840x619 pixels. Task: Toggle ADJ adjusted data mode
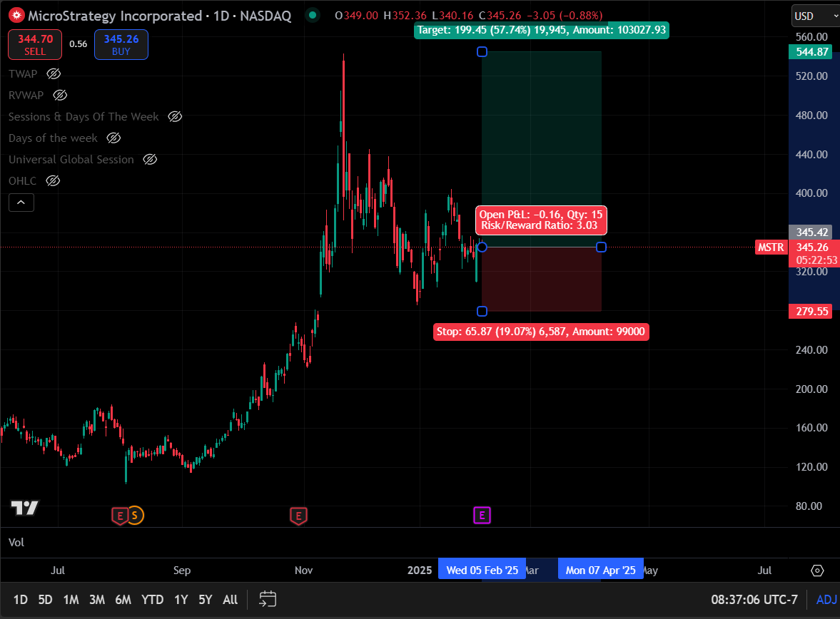point(826,600)
